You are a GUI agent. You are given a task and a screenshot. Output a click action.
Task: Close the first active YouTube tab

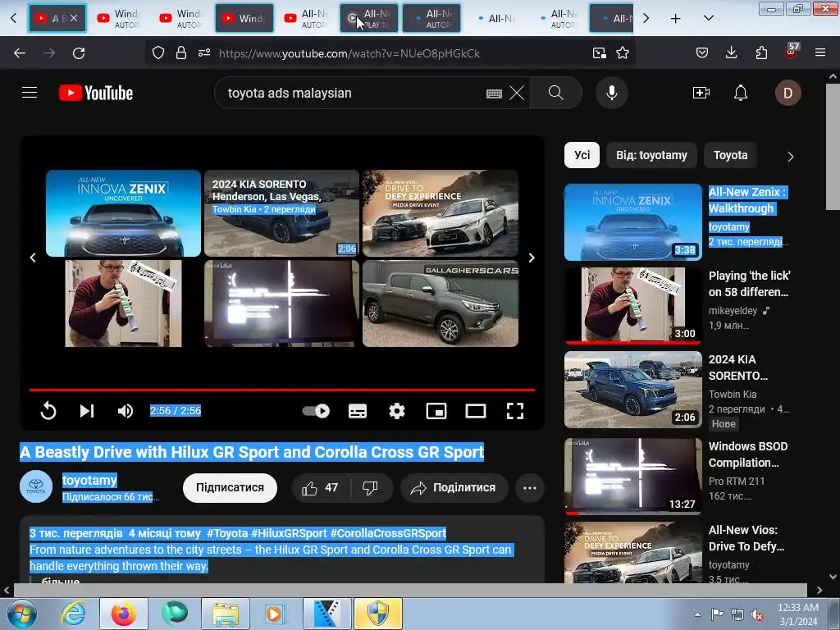pos(74,18)
